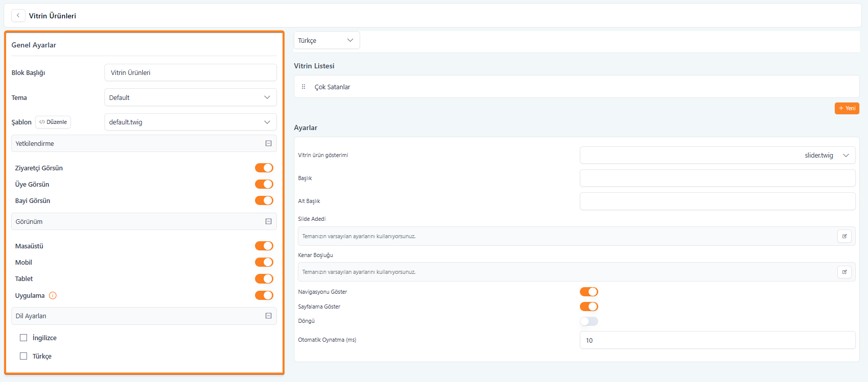Disable the Uygulama visibility switch
This screenshot has height=382, width=868.
(x=264, y=295)
